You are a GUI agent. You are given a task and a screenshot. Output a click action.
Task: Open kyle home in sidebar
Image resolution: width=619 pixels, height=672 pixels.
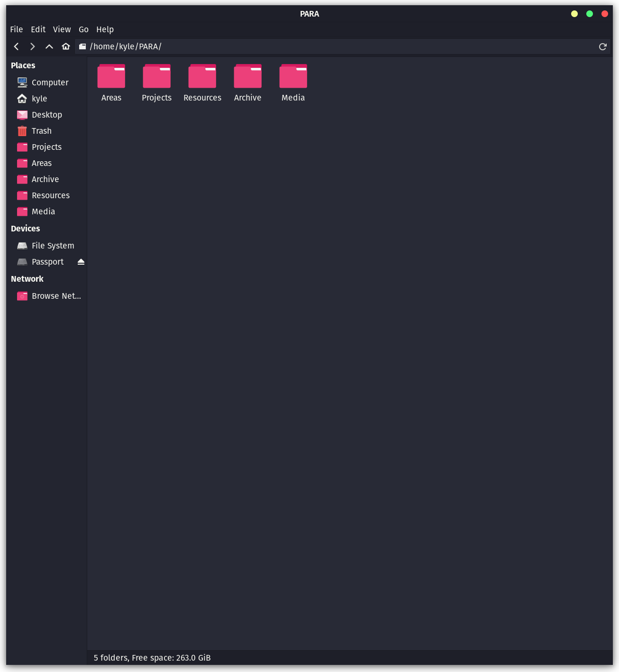click(x=39, y=99)
